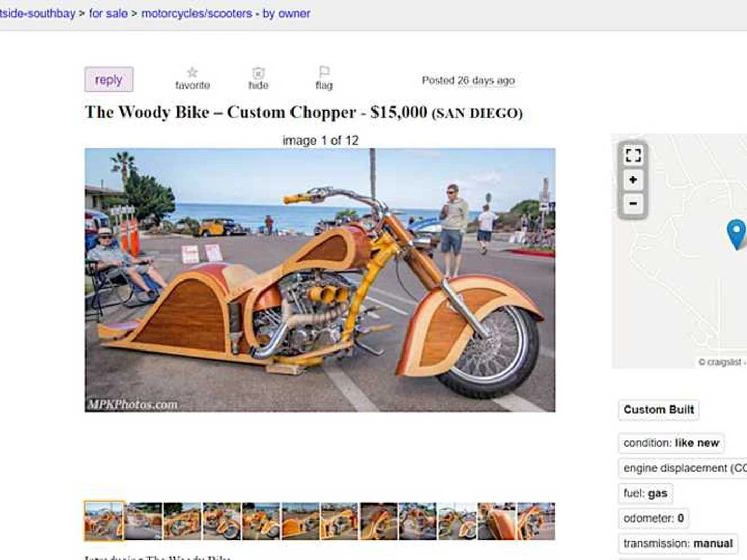Click the main Woody Bike photo

(x=320, y=280)
